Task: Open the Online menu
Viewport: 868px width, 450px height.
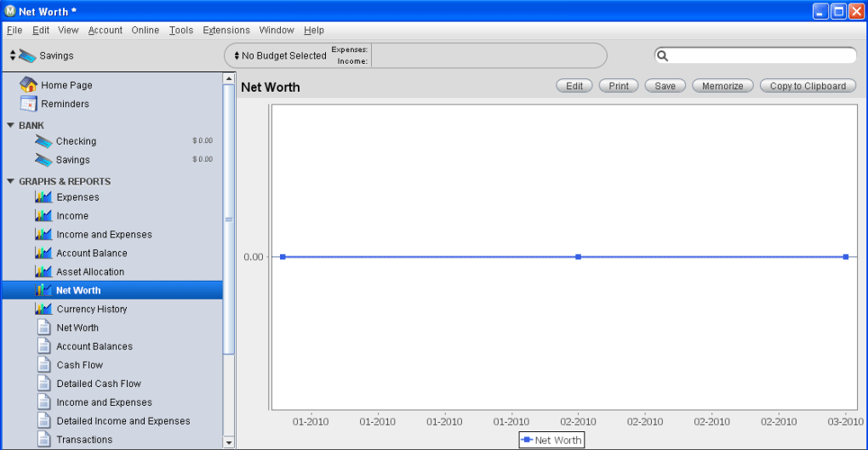Action: tap(145, 30)
